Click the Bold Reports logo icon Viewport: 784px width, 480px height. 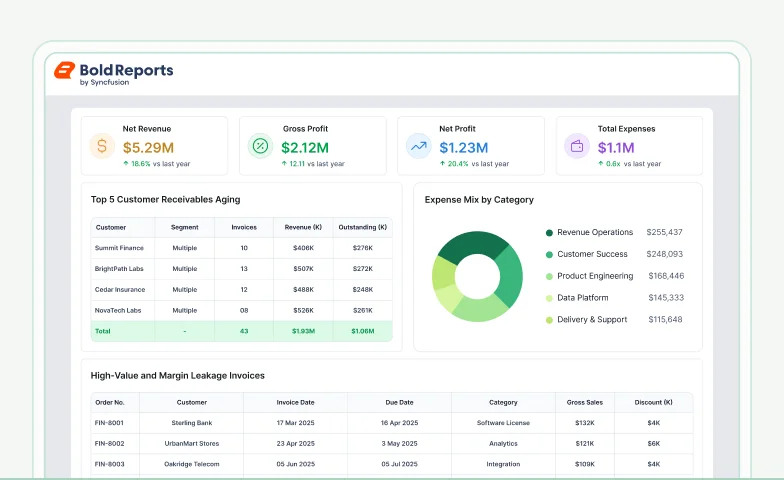64,70
